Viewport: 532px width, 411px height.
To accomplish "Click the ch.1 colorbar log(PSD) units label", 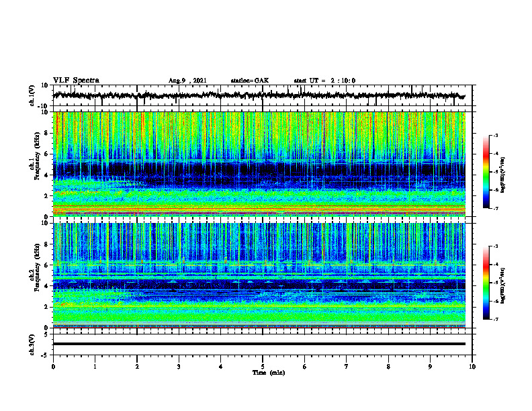I will pyautogui.click(x=503, y=175).
